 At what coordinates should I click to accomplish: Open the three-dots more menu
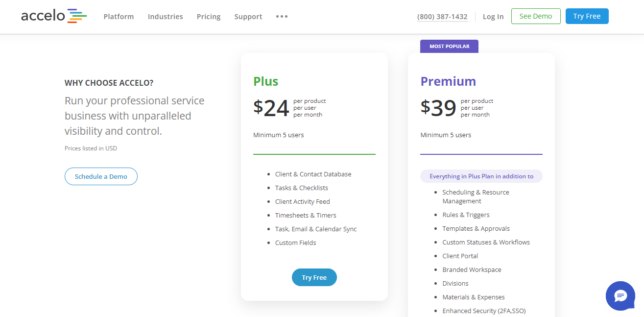point(282,17)
